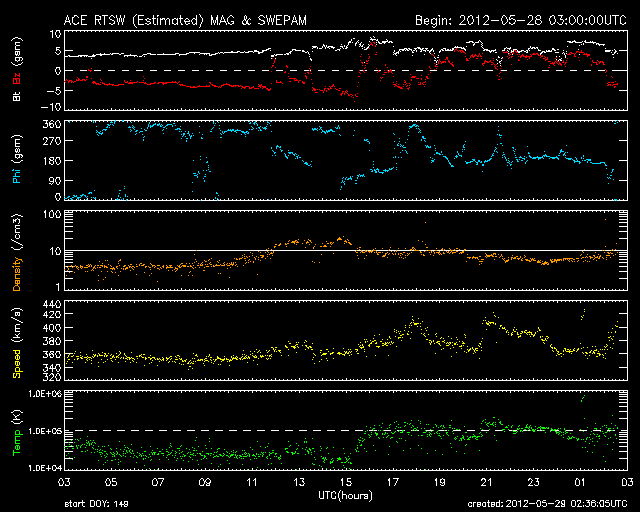Click the white 'Bt' axis label
Screen dimensions: 640x512
[17, 96]
